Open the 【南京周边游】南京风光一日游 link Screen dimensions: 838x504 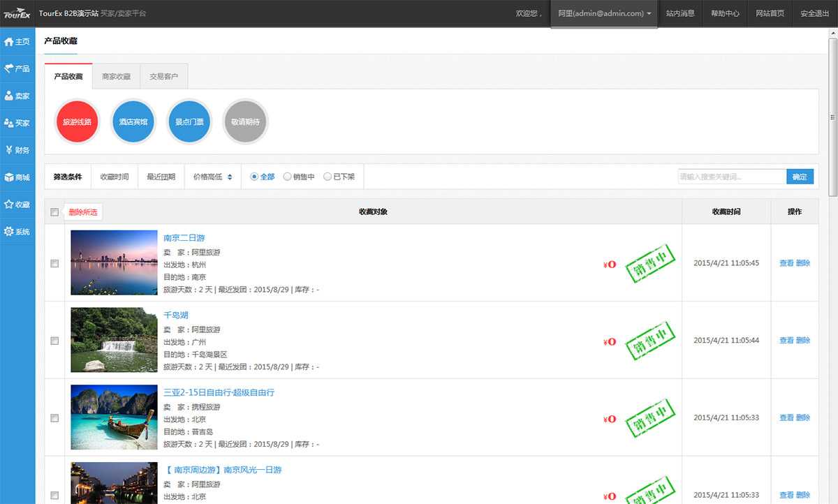pyautogui.click(x=223, y=470)
